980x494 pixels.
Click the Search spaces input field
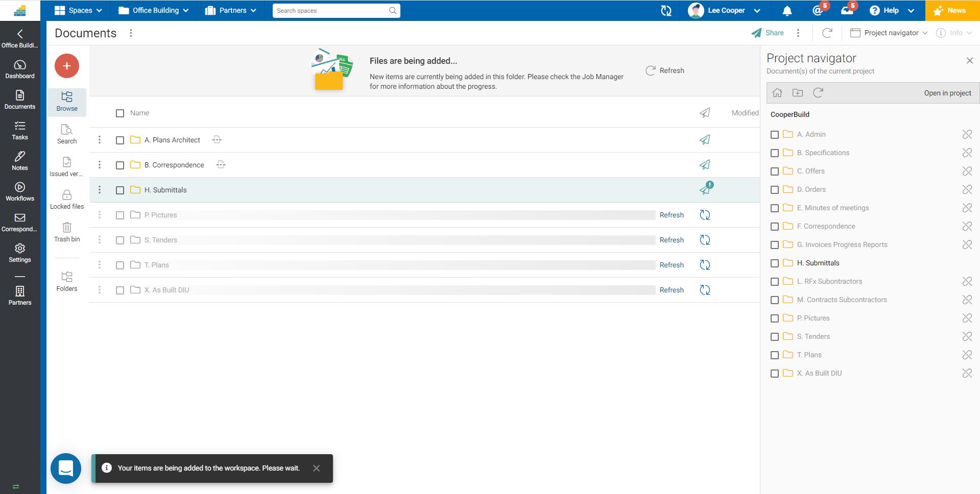[x=332, y=11]
